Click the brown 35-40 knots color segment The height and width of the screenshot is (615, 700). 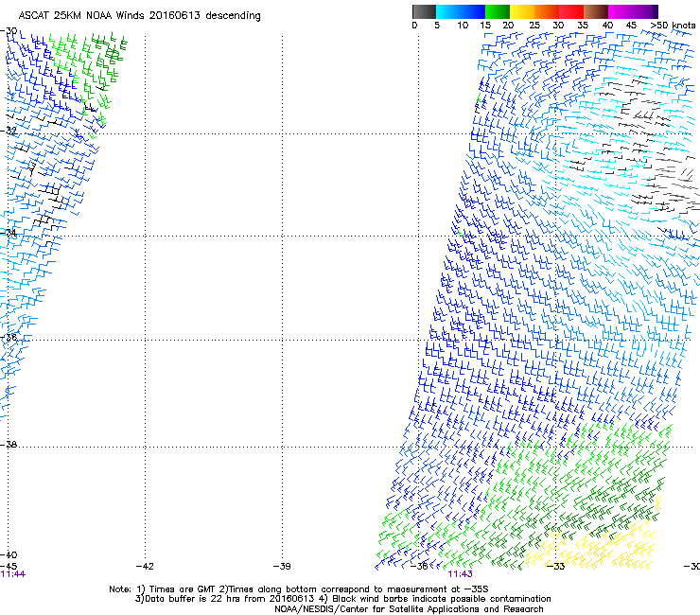coord(596,11)
